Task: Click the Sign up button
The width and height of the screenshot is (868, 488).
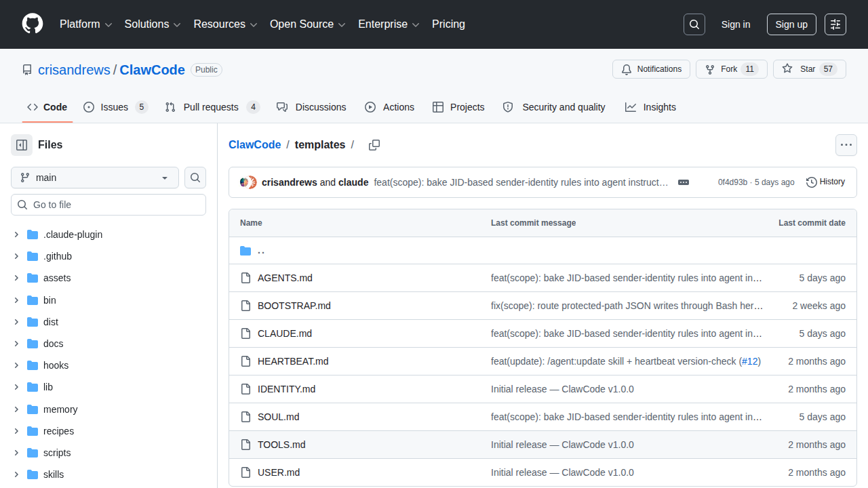Action: tap(791, 24)
